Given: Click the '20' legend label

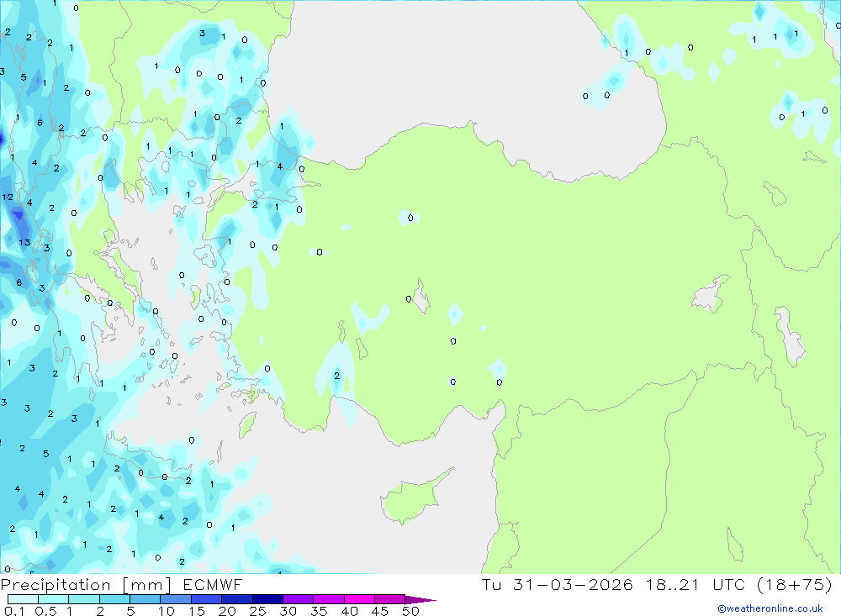Looking at the screenshot, I should pos(227,611).
